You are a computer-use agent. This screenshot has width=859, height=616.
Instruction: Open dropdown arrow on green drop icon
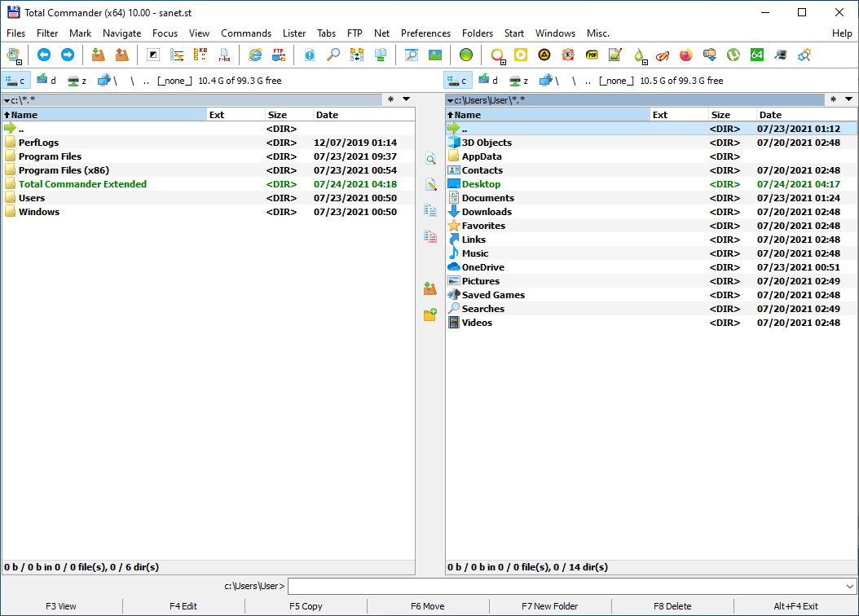pos(645,62)
